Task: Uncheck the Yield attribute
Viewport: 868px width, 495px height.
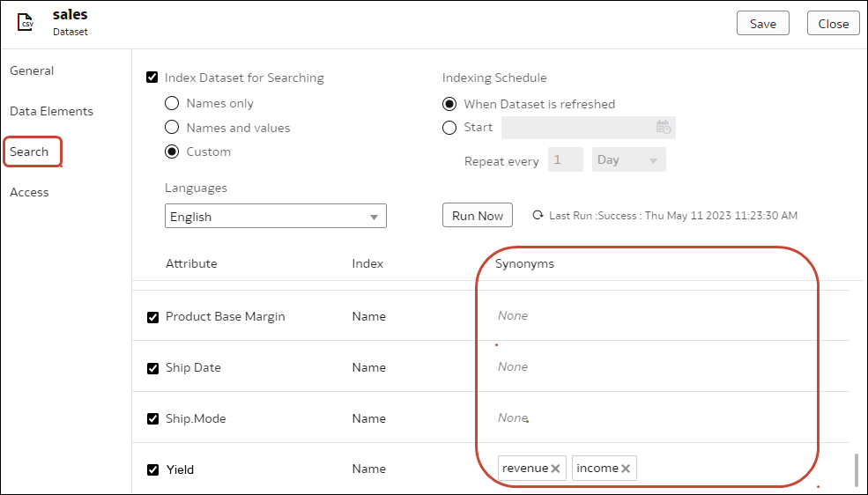Action: tap(152, 469)
